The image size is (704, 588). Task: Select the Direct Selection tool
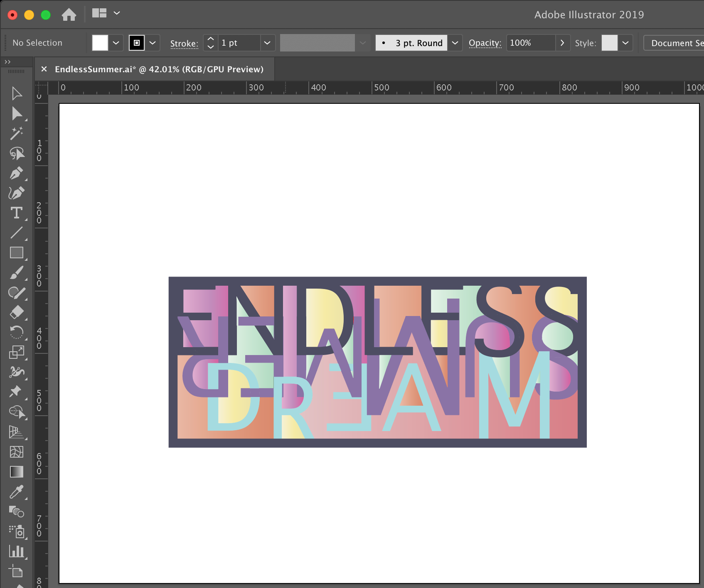click(17, 113)
